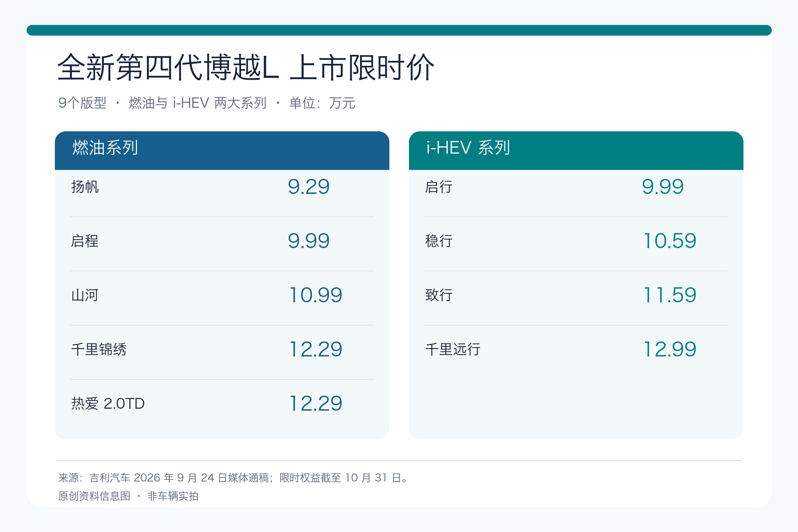Click the 启程 price 9.99
Viewport: 798px width, 532px height.
309,241
